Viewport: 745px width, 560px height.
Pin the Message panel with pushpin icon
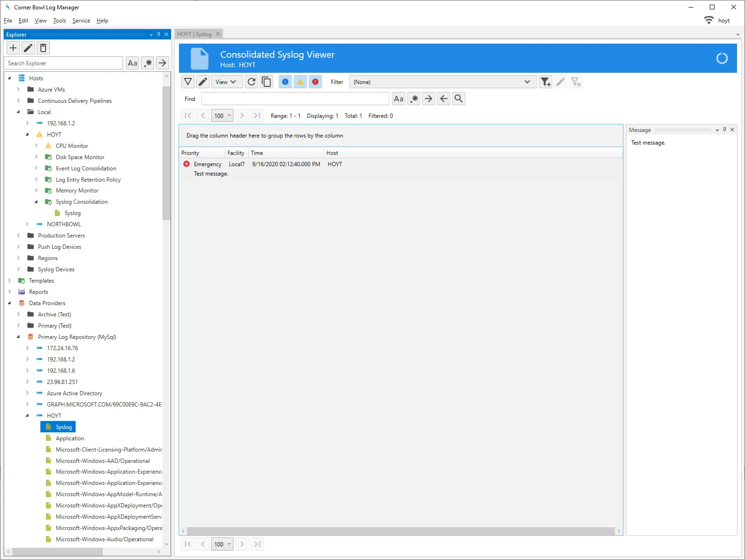[724, 130]
